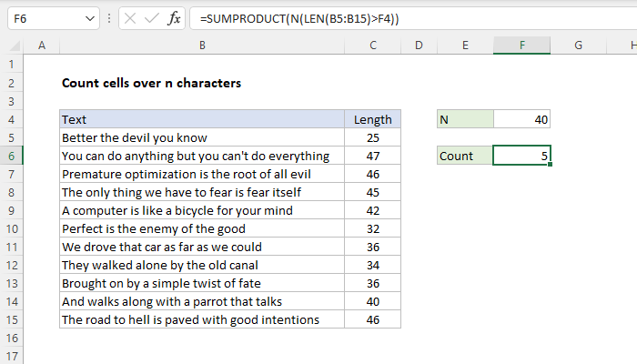Image resolution: width=637 pixels, height=364 pixels.
Task: Select row 15 header
Action: pyautogui.click(x=11, y=319)
